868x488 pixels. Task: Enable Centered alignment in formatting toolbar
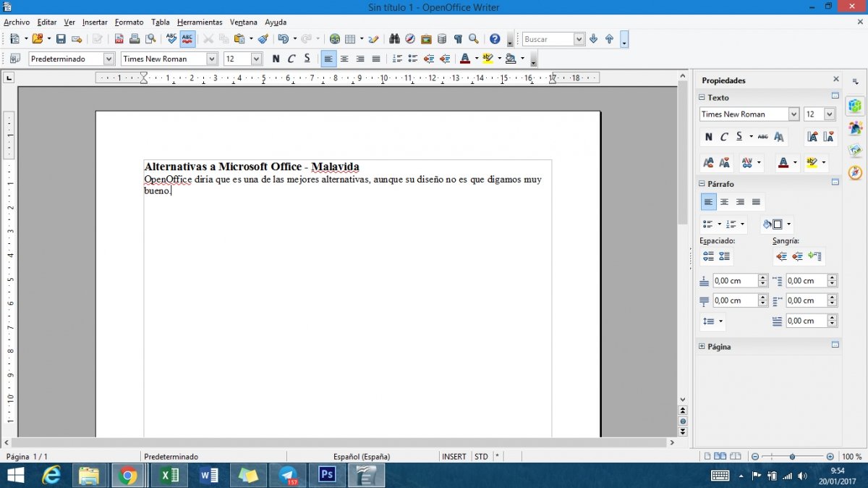tap(344, 59)
